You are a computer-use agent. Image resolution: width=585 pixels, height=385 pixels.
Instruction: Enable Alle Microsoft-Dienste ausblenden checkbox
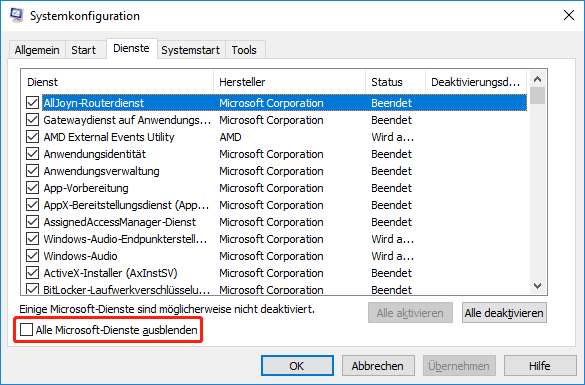(x=26, y=330)
